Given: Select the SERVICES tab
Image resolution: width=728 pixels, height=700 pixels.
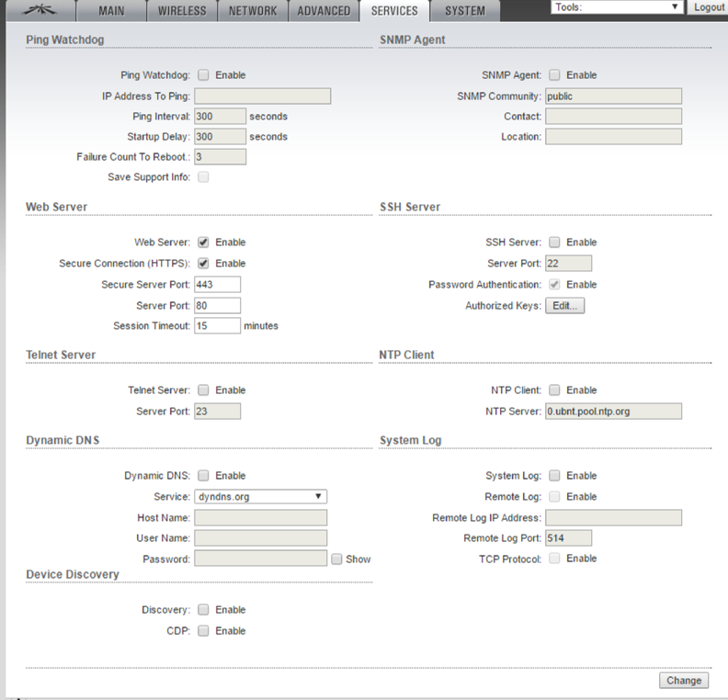Looking at the screenshot, I should pos(394,11).
